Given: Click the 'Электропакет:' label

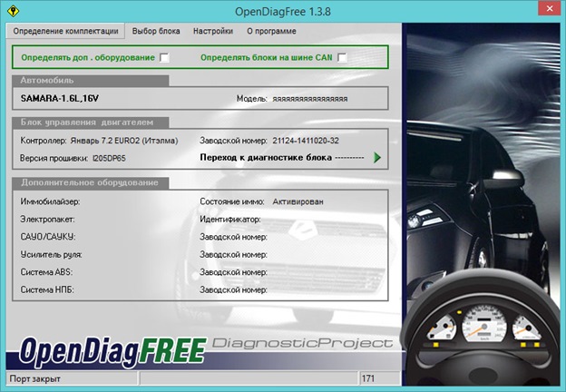Looking at the screenshot, I should pos(47,219).
